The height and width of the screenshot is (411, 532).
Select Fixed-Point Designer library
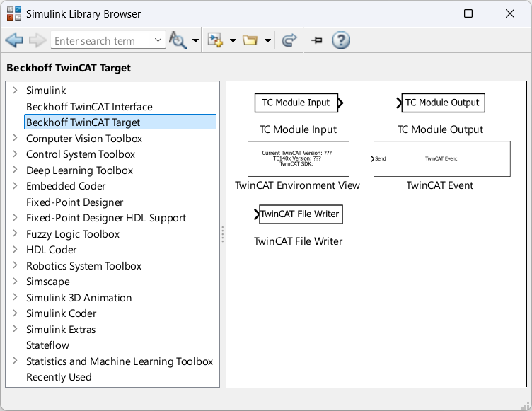coord(75,202)
